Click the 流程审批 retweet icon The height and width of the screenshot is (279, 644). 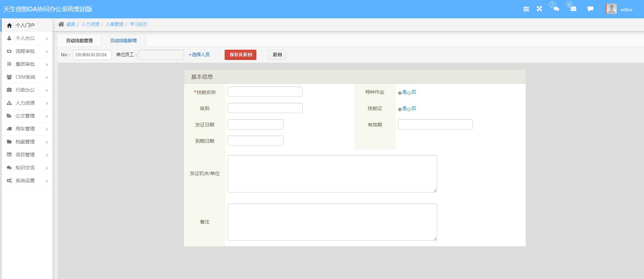click(9, 51)
